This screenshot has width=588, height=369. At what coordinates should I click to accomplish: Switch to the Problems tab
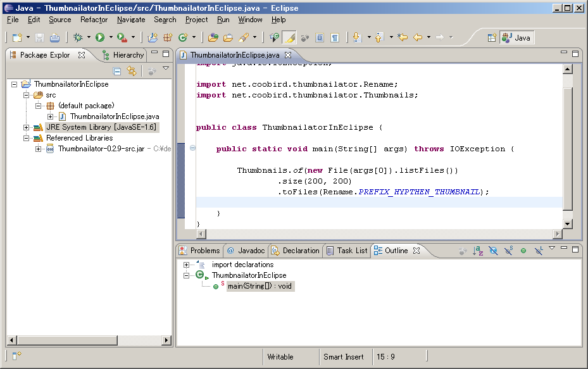pyautogui.click(x=199, y=251)
